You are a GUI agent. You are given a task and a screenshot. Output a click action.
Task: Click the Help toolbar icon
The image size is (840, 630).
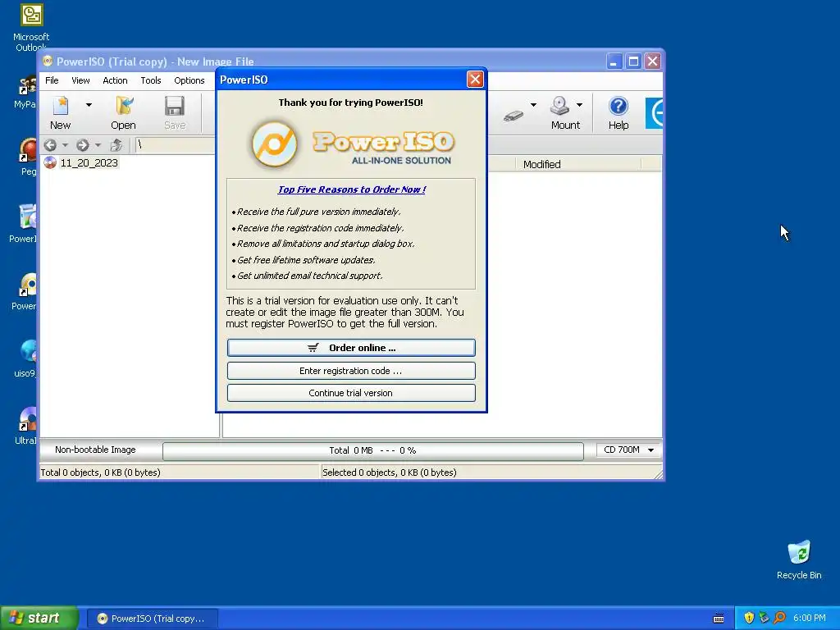pos(619,106)
